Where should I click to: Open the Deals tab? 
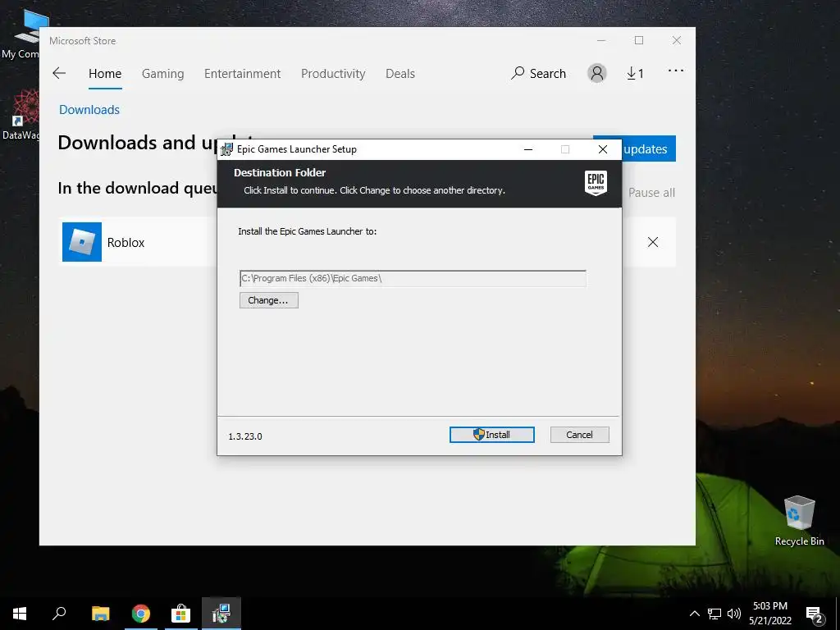(x=400, y=73)
